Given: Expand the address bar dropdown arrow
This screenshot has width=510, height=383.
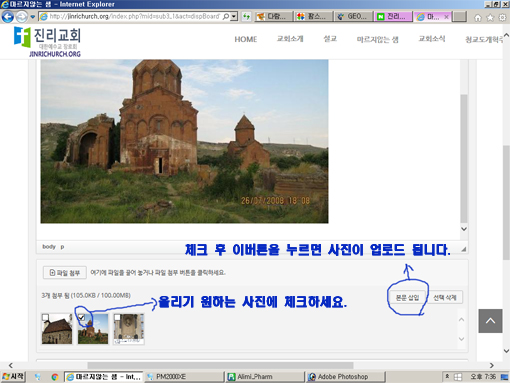Looking at the screenshot, I should 234,16.
